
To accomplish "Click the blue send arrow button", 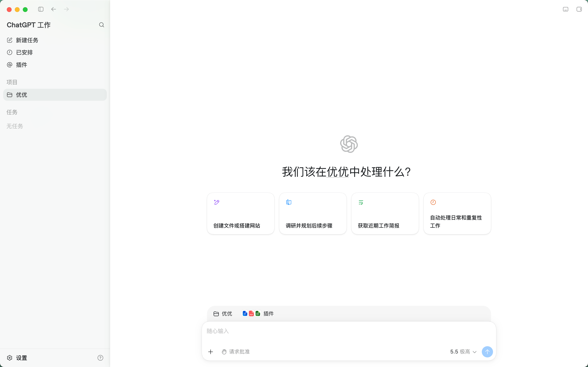I will pyautogui.click(x=487, y=352).
